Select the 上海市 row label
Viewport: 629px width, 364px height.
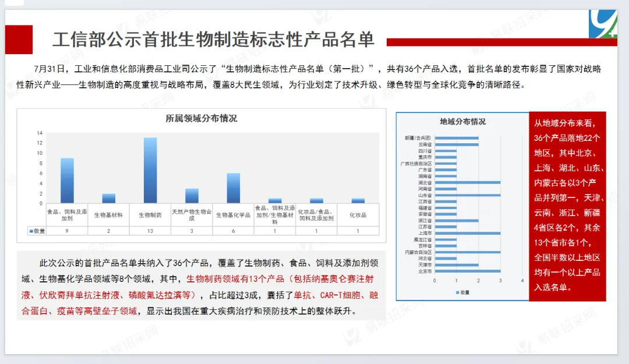[x=425, y=233]
